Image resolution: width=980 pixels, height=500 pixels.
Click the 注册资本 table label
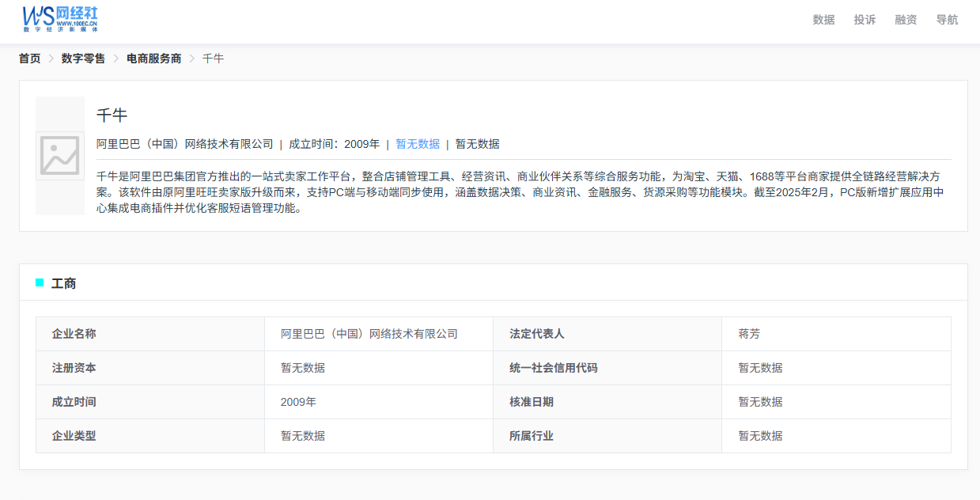click(74, 368)
